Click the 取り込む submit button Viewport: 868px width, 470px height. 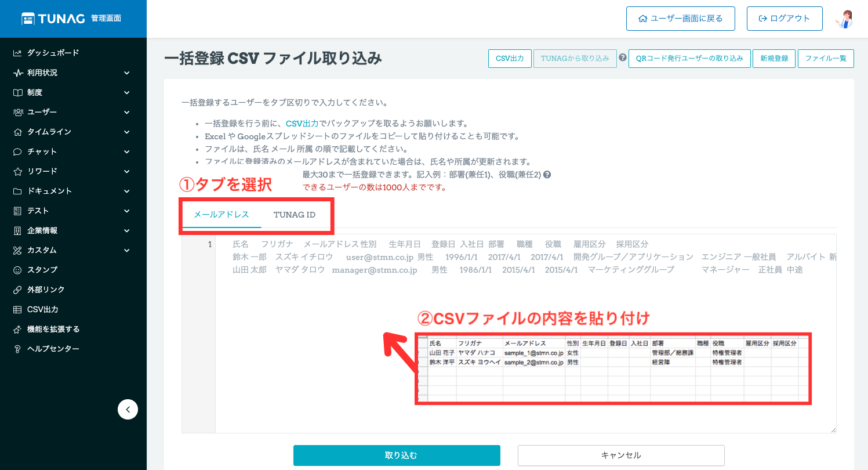[x=397, y=455]
